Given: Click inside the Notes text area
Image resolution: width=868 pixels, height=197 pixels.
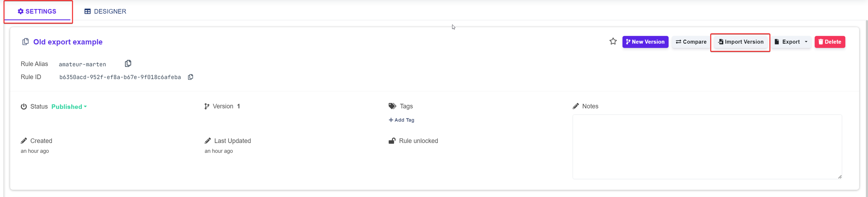Looking at the screenshot, I should pyautogui.click(x=707, y=147).
